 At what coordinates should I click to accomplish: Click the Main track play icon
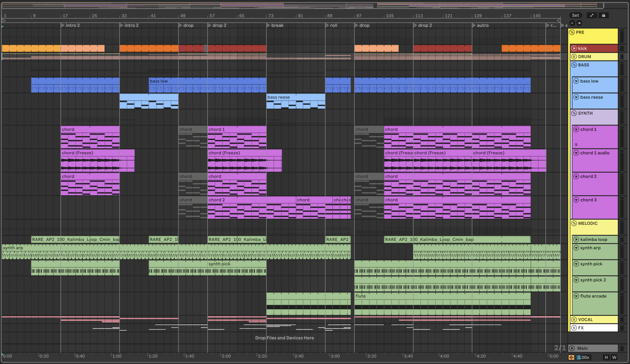(572, 348)
